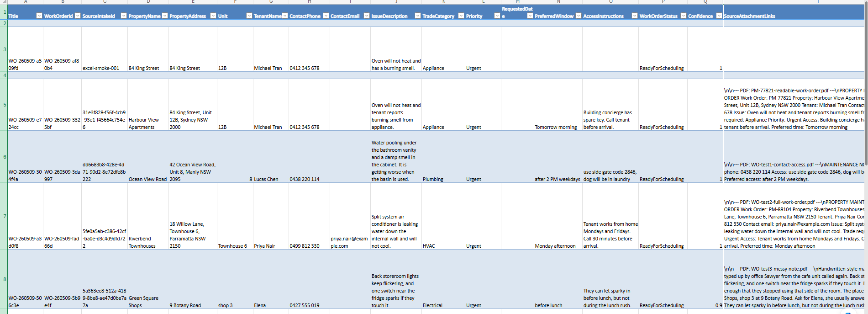
Task: Select row 8 via its row header
Action: point(4,279)
